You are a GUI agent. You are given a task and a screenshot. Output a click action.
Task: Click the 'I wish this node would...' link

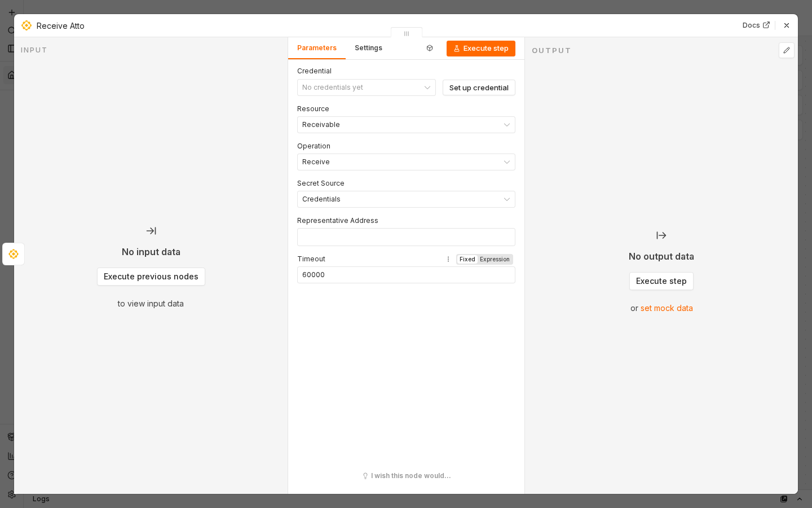tap(407, 476)
